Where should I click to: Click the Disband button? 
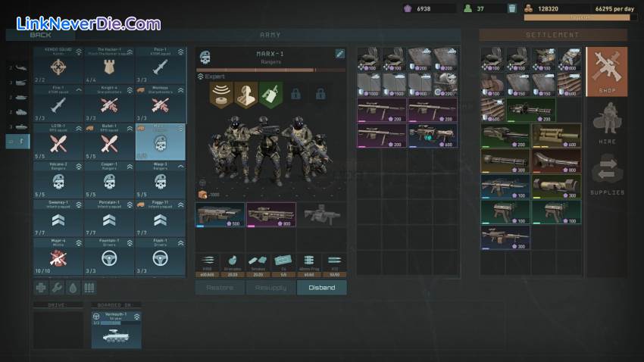[322, 288]
